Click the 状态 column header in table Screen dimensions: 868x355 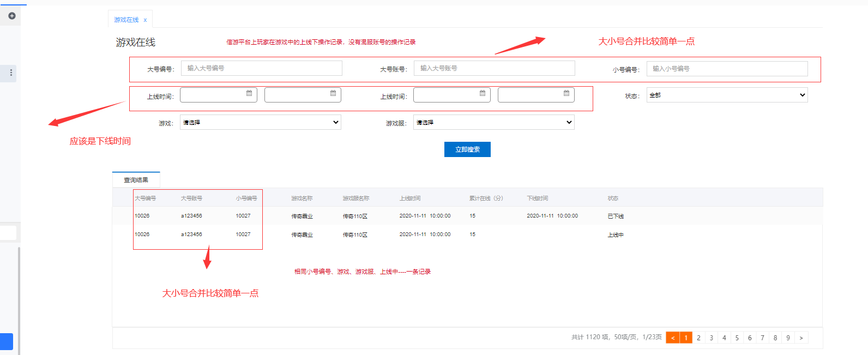pos(613,198)
